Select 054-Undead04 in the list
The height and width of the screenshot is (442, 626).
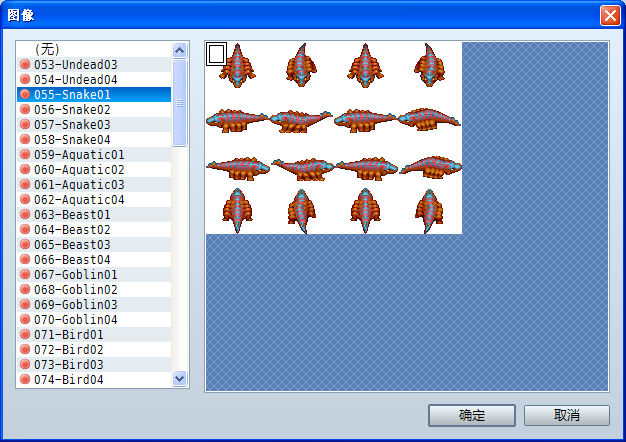coord(94,79)
